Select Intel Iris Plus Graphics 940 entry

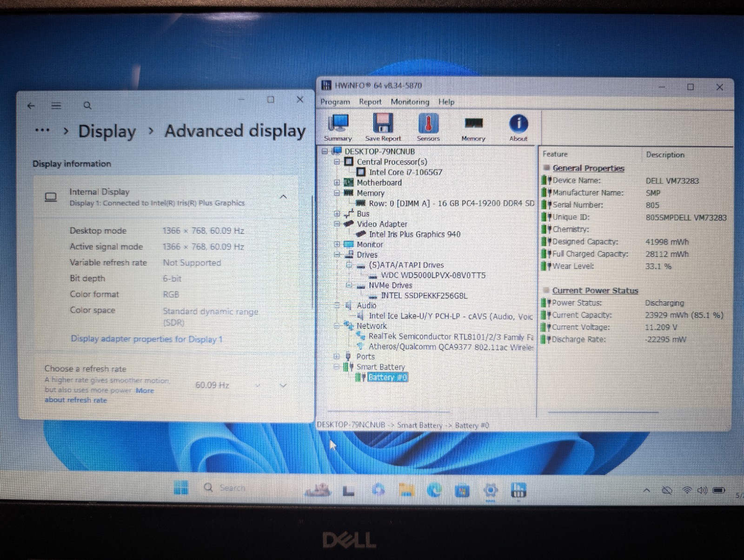click(414, 234)
